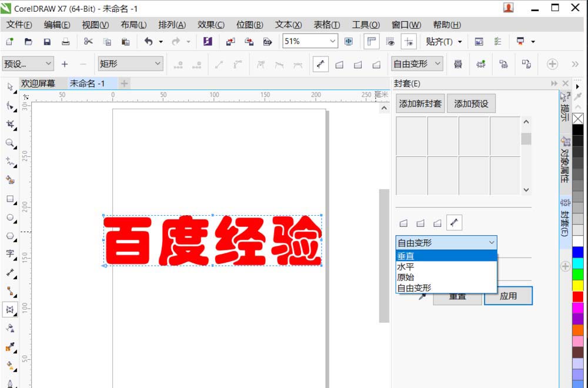Enable straight line mode in envelope docker
The width and height of the screenshot is (588, 388).
click(x=403, y=223)
